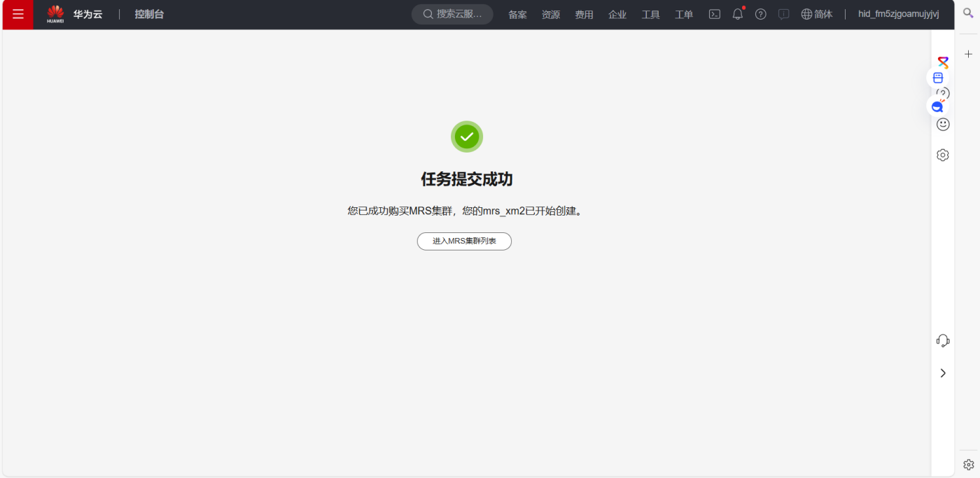Click the 搜索云服务 search field
The image size is (980, 478).
452,13
